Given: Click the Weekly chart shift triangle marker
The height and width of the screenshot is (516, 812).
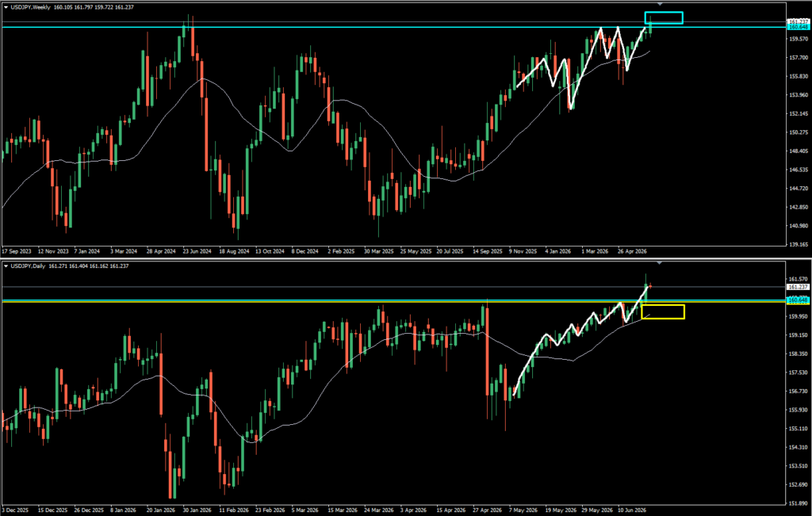Looking at the screenshot, I should pos(660,4).
